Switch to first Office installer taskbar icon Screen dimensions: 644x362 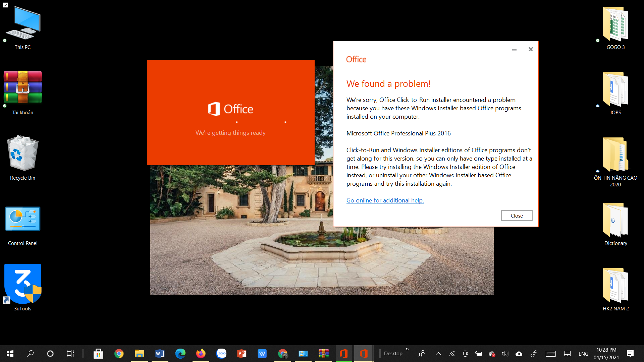(x=344, y=354)
